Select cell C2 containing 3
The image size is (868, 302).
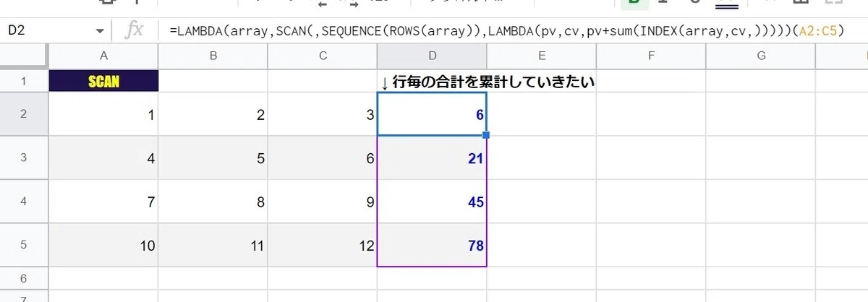(x=323, y=113)
